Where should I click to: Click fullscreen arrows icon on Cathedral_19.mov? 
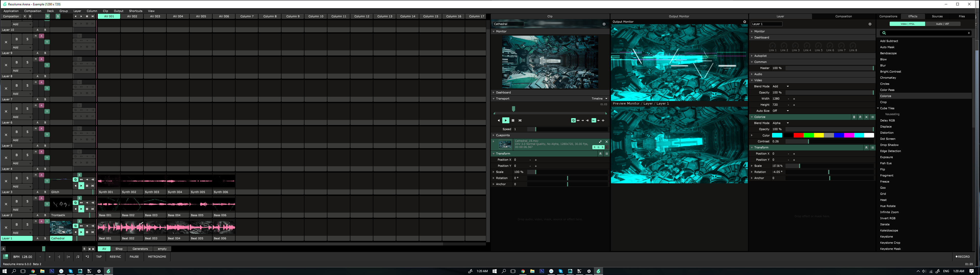pyautogui.click(x=600, y=142)
